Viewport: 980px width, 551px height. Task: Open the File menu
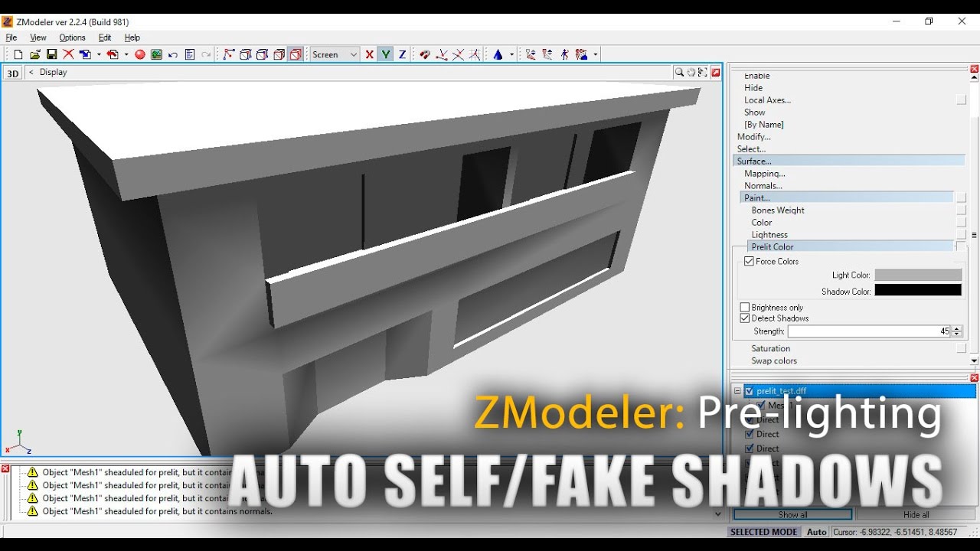coord(11,37)
